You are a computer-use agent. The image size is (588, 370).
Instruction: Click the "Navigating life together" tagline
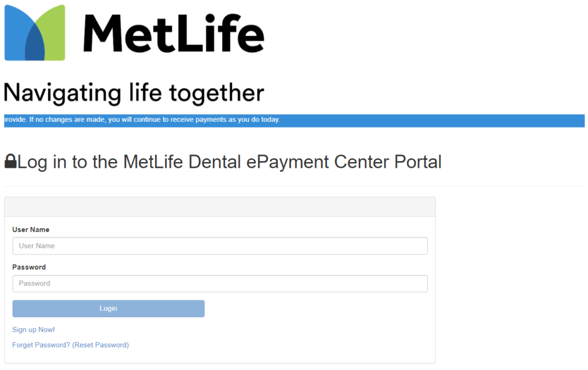click(x=133, y=92)
